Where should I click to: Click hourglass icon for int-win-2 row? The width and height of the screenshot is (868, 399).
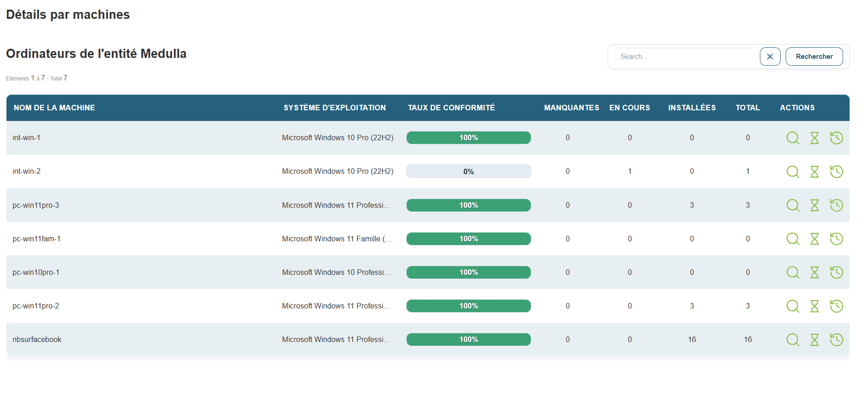tap(814, 171)
